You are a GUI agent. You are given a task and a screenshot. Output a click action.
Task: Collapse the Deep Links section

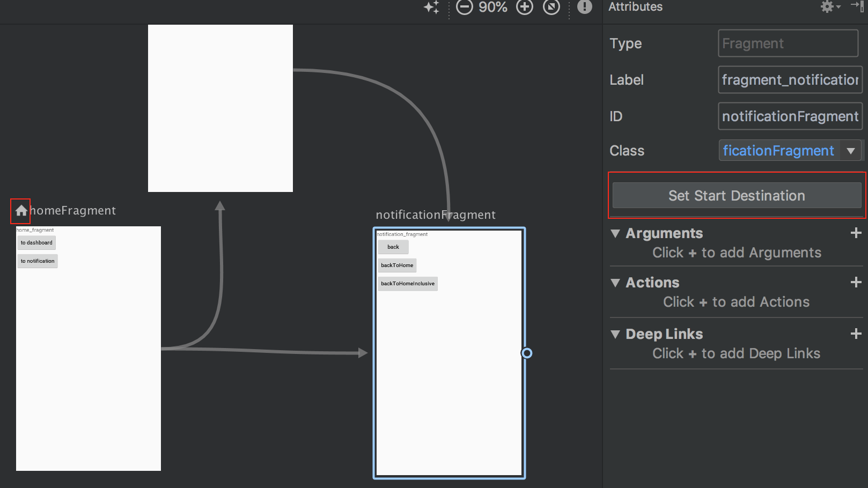[615, 334]
